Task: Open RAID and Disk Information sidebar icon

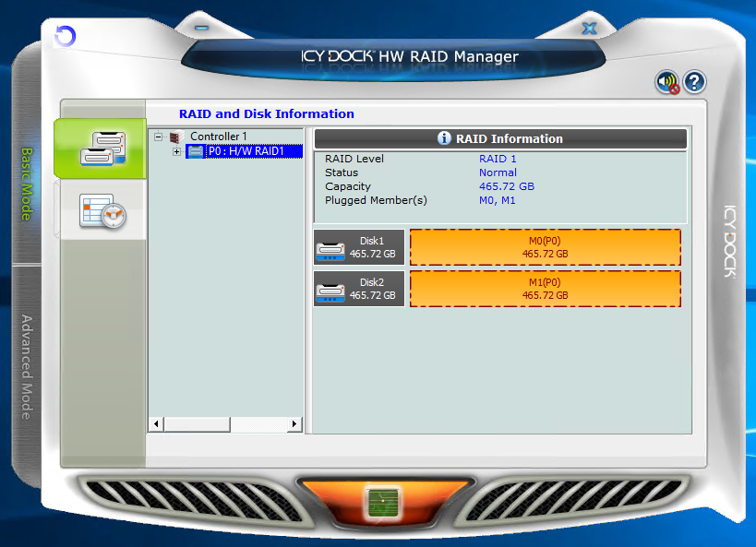Action: click(x=101, y=149)
